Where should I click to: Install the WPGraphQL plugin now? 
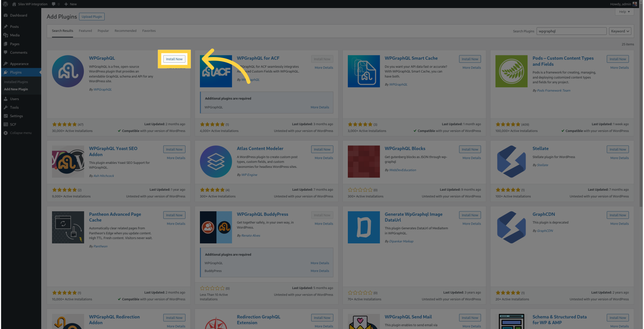(x=174, y=59)
